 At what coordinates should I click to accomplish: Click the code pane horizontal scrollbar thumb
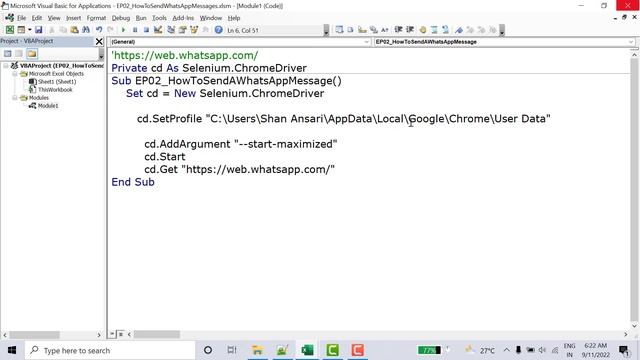pos(157,335)
